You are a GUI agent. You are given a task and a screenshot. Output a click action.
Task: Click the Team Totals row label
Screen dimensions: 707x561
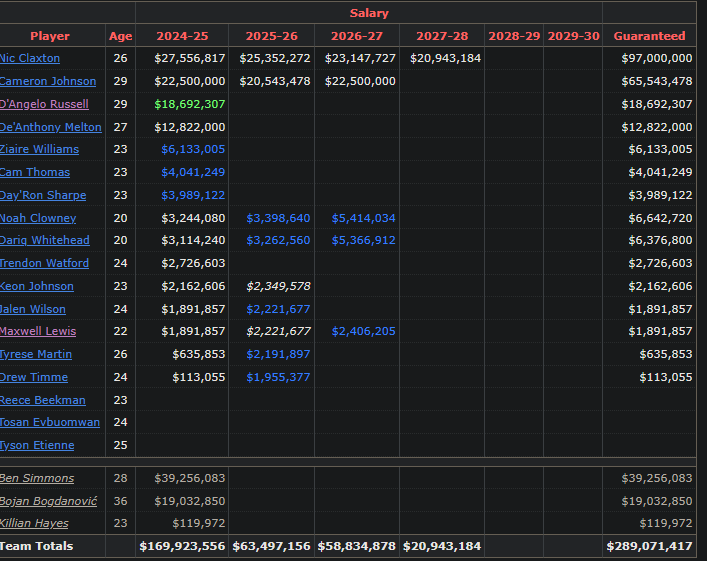[37, 547]
